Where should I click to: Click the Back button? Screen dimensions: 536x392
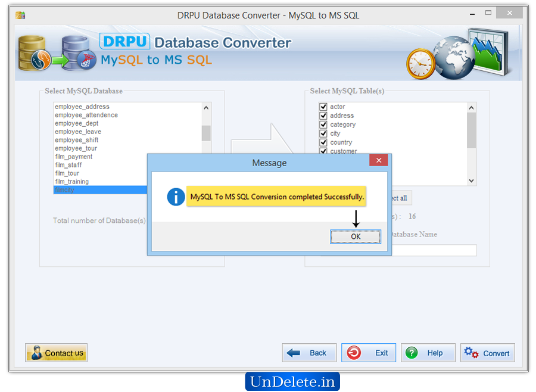(x=309, y=353)
